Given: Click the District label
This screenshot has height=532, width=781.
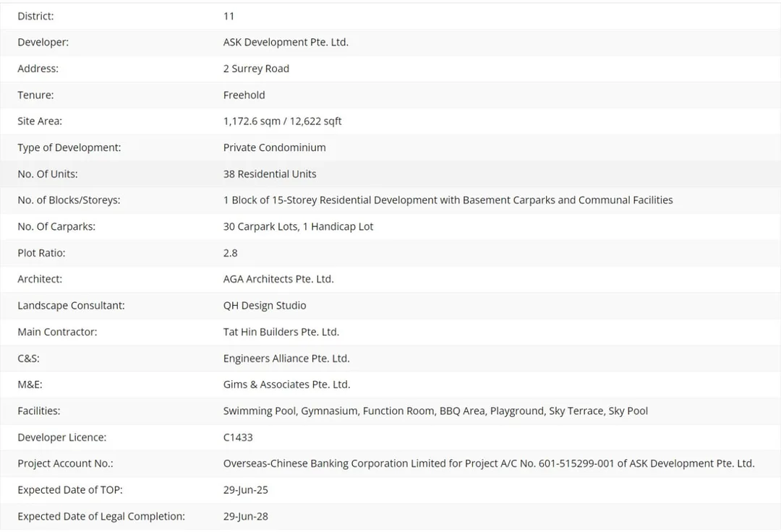Looking at the screenshot, I should tap(35, 16).
